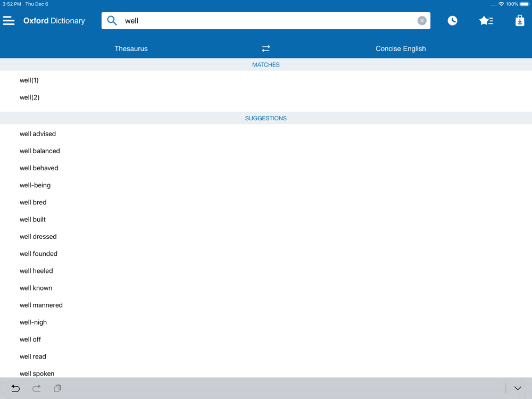Tap the search magnifier icon
532x399 pixels.
tap(112, 21)
